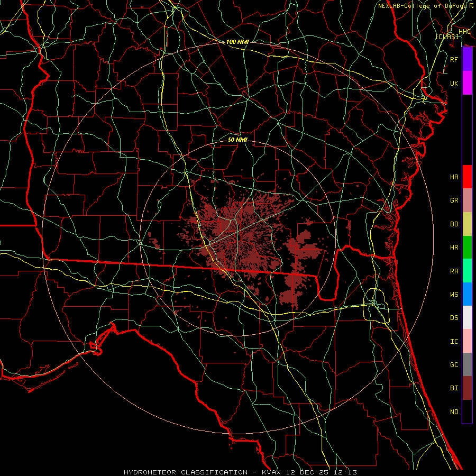Viewport: 476px width, 476px height.
Task: Click the DS white legend swatch
Action: tap(467, 317)
